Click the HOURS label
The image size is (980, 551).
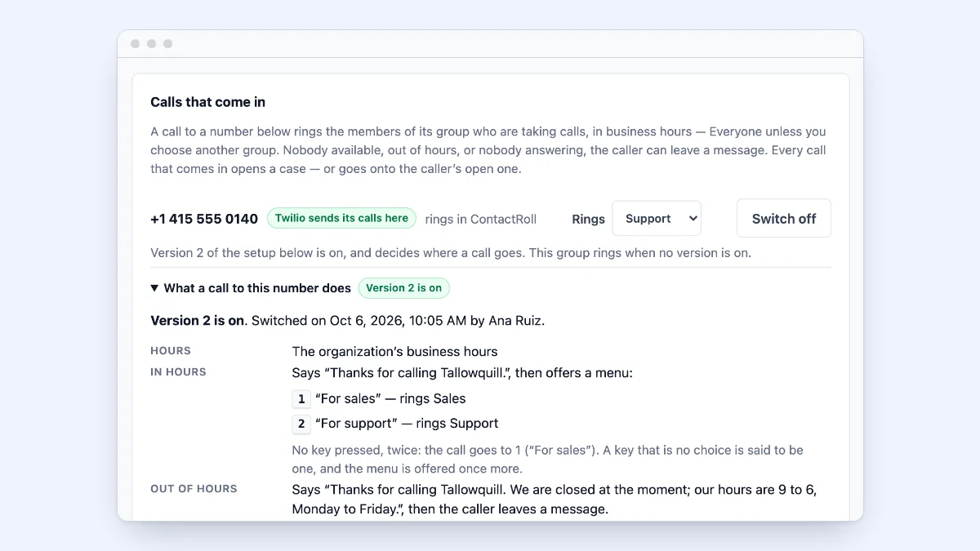click(171, 351)
